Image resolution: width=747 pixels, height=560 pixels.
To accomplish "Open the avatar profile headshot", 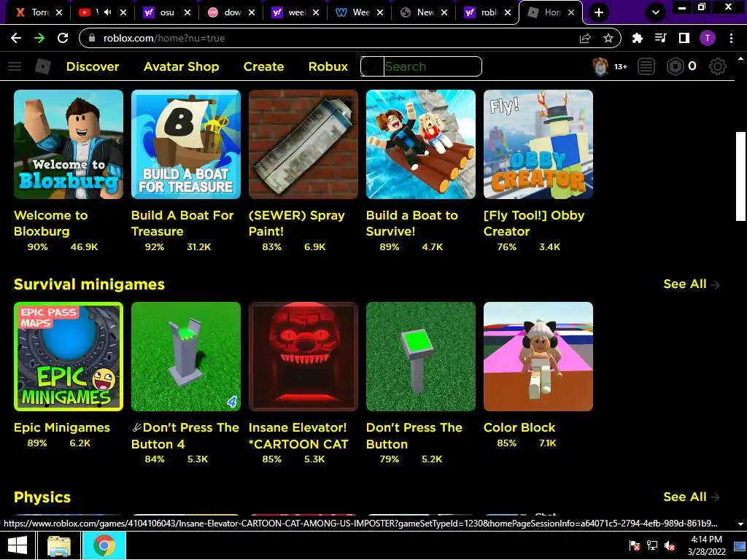I will tap(600, 66).
